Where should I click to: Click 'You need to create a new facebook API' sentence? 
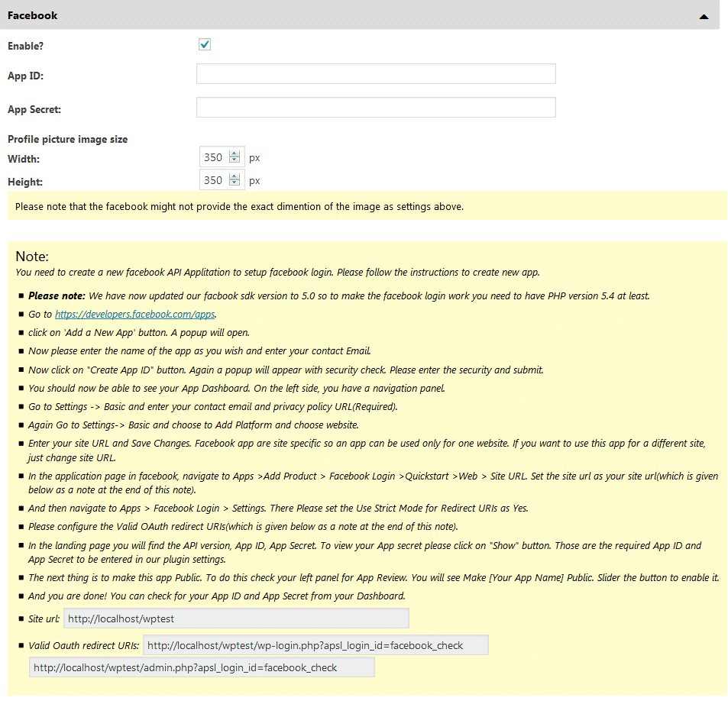[277, 273]
